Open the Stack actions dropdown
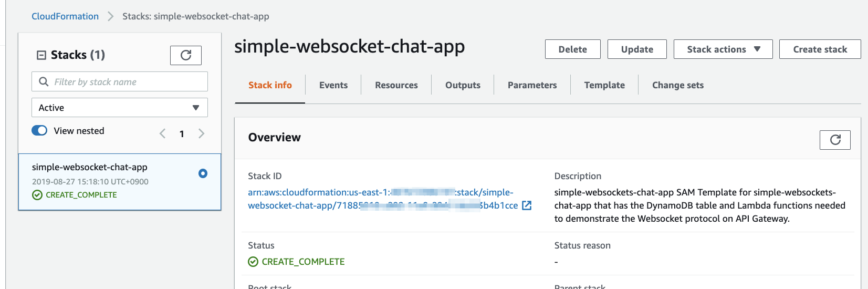The height and width of the screenshot is (289, 868). click(x=723, y=49)
